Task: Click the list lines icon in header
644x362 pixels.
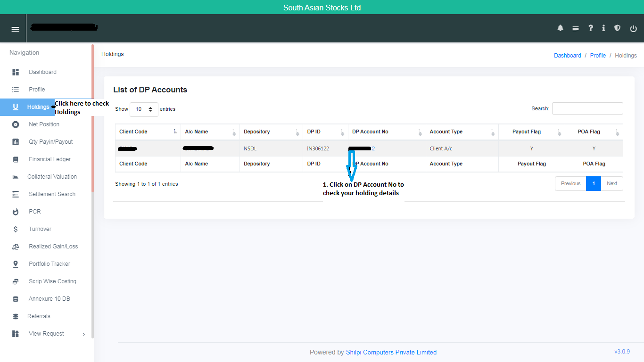Action: tap(575, 29)
